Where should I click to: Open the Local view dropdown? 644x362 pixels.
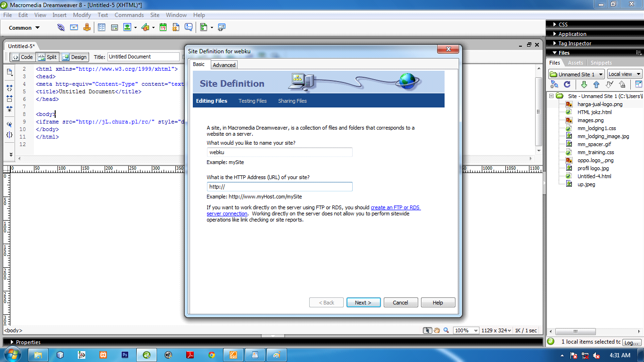[625, 74]
